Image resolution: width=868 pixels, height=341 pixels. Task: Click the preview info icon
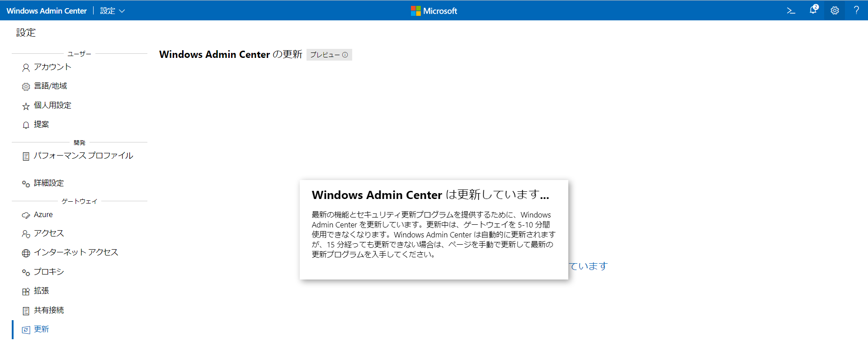coord(345,55)
